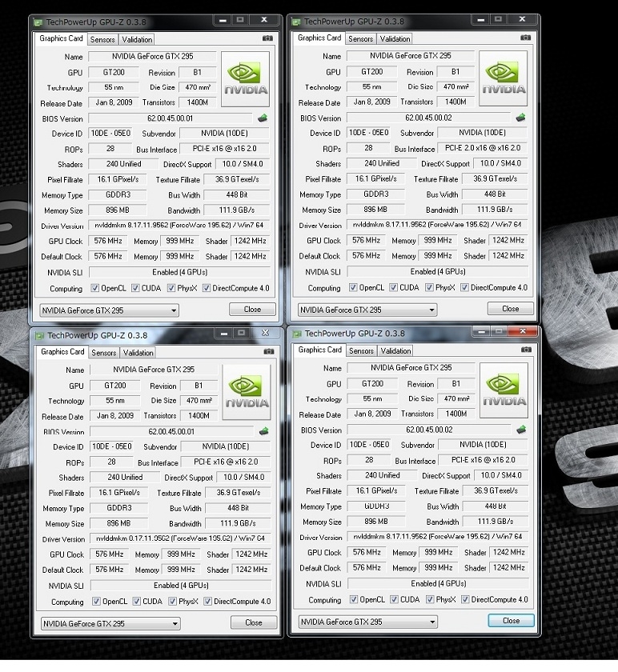This screenshot has width=618, height=672.
Task: Toggle DirectCompute 4.0 checkbox in lower-right window
Action: [x=465, y=599]
